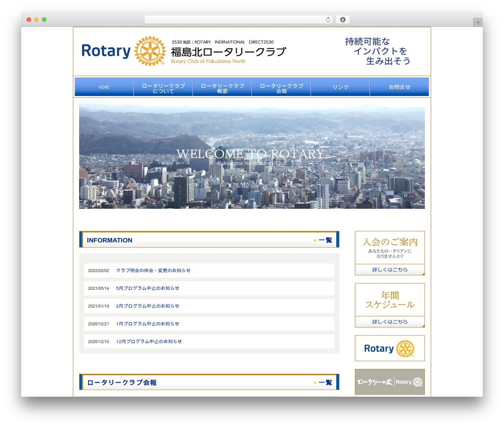Click the Rotary Club of Fukushima North subtitle
Screen dimensions: 504x427
(x=208, y=61)
